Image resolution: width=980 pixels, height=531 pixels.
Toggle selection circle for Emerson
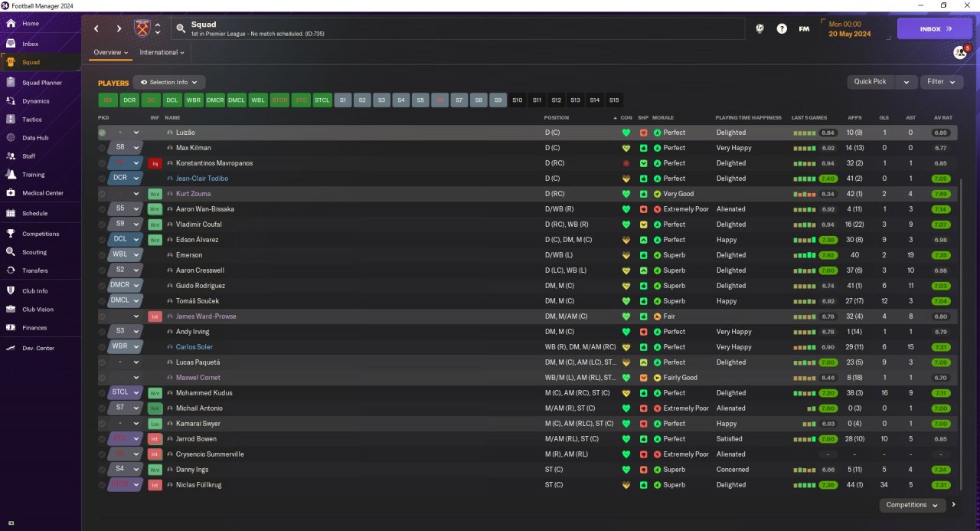(x=103, y=255)
